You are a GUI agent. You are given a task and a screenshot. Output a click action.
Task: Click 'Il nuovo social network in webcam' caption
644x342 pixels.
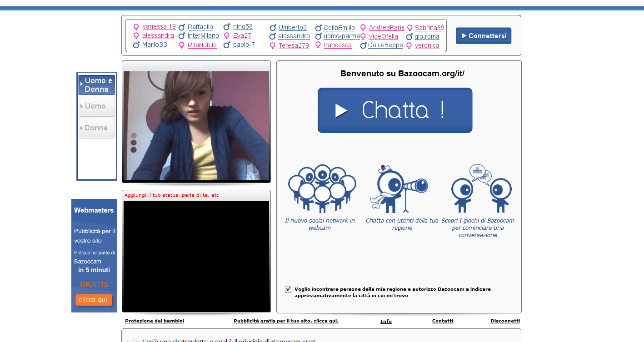(x=320, y=224)
